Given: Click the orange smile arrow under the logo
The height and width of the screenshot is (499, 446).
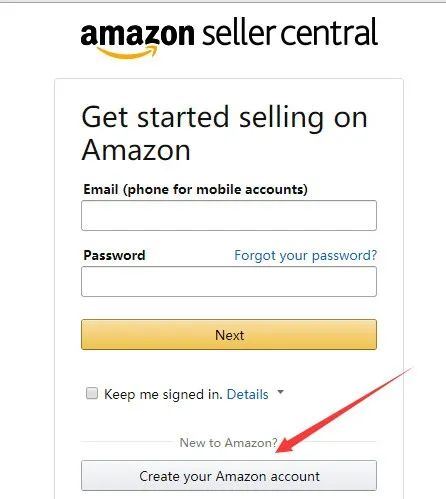Looking at the screenshot, I should pyautogui.click(x=127, y=52).
